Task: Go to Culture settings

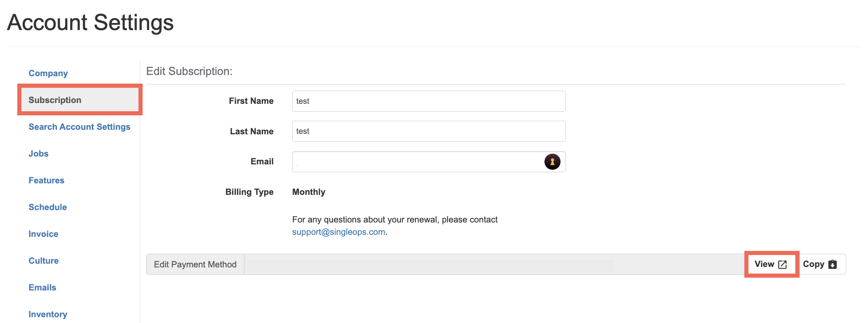Action: [x=43, y=261]
